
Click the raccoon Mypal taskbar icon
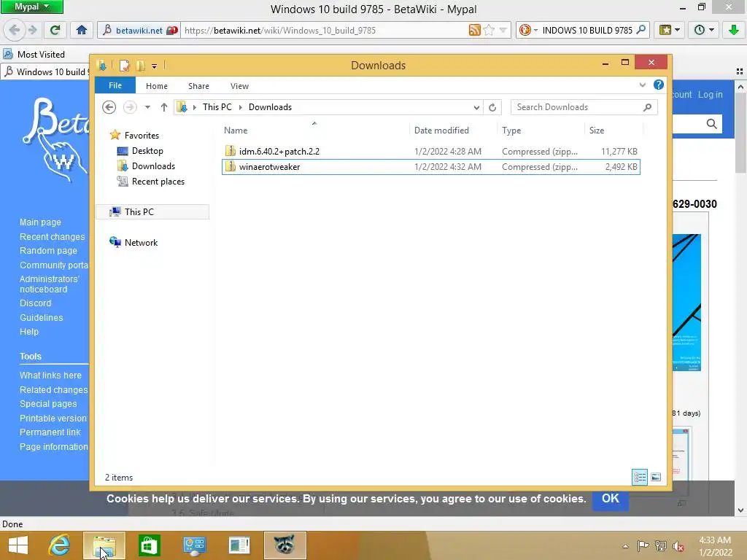tap(285, 545)
